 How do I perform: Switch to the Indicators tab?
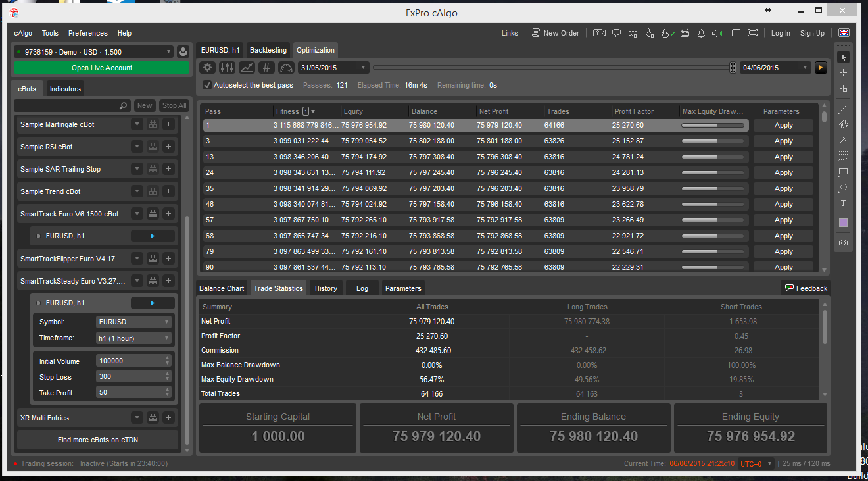tap(65, 89)
